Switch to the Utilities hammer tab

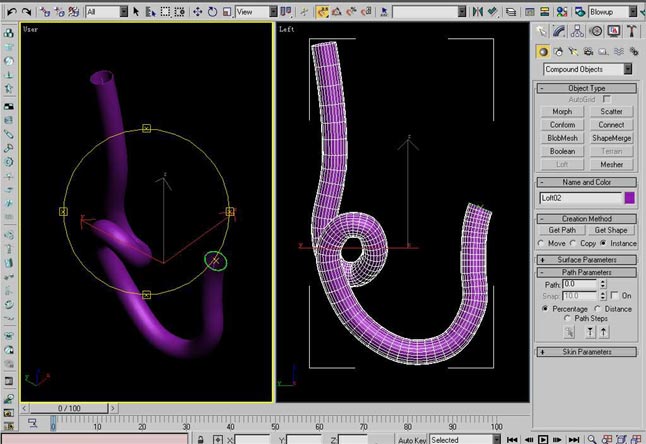click(x=632, y=31)
